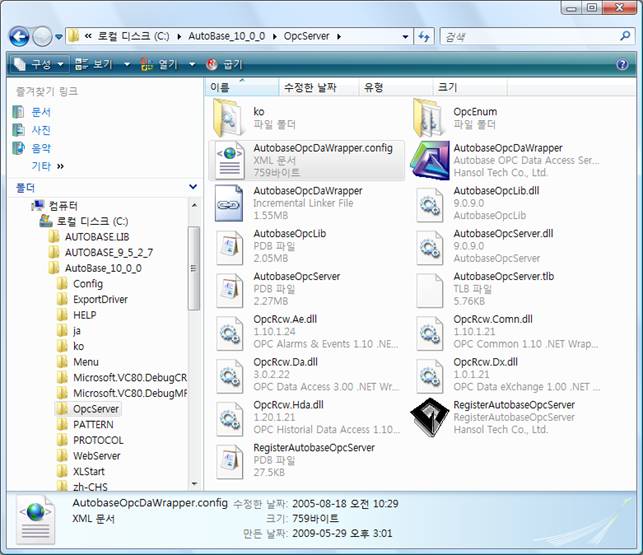Select the WebServer folder in tree
Image resolution: width=643 pixels, height=555 pixels.
pos(96,455)
